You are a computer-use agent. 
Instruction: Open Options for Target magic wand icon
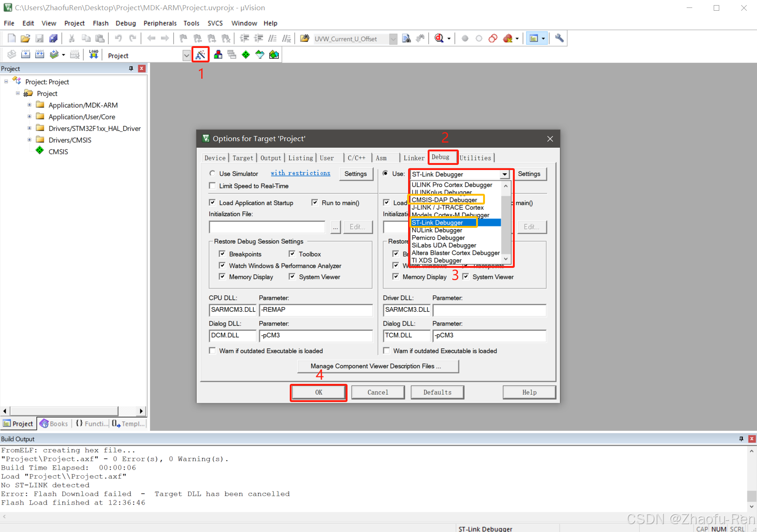(200, 55)
